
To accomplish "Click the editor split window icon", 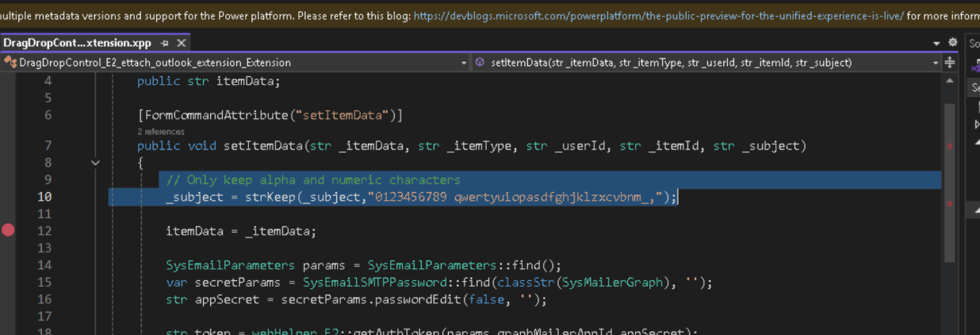I will [950, 63].
